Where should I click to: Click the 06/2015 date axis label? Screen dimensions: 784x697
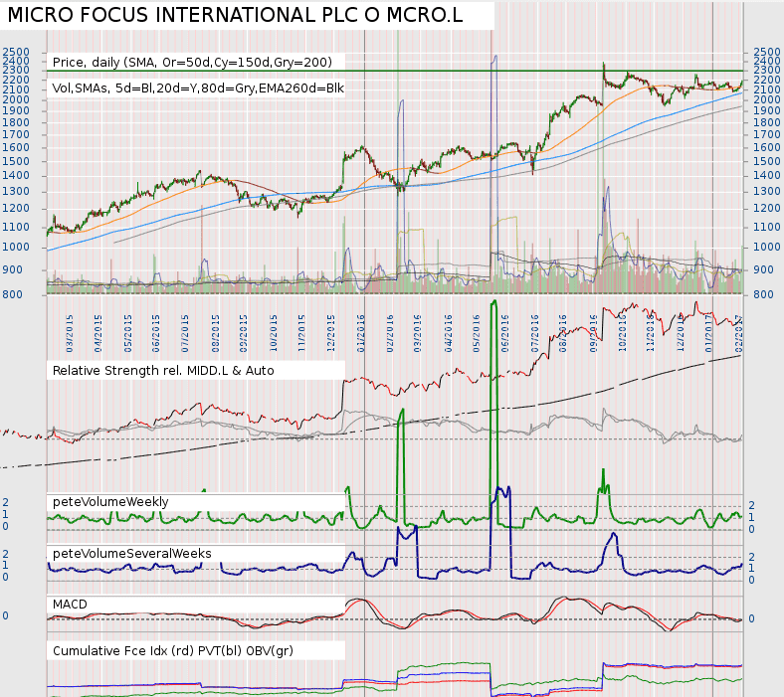point(156,333)
